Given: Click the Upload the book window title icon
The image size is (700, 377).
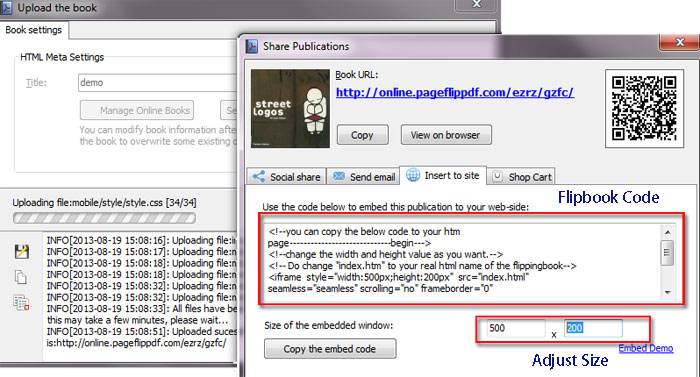Looking at the screenshot, I should coord(6,8).
